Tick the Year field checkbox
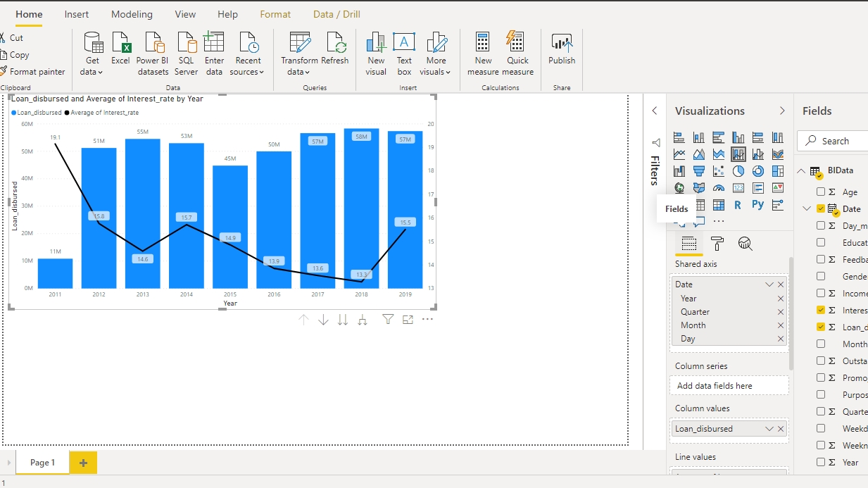Image resolution: width=868 pixels, height=488 pixels. [x=821, y=462]
